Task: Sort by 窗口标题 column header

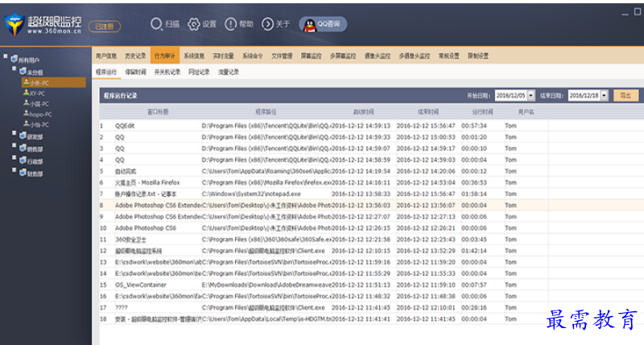Action: (158, 112)
